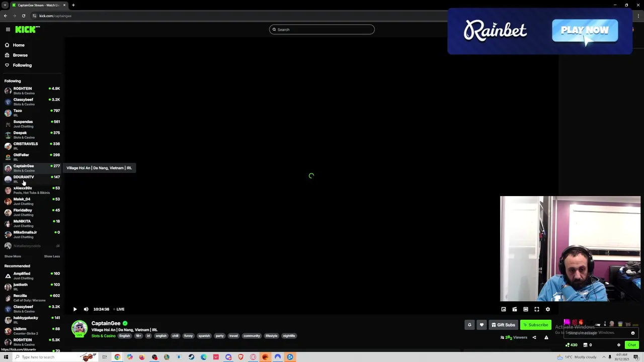Click the Windows taskbar search box

[54, 357]
